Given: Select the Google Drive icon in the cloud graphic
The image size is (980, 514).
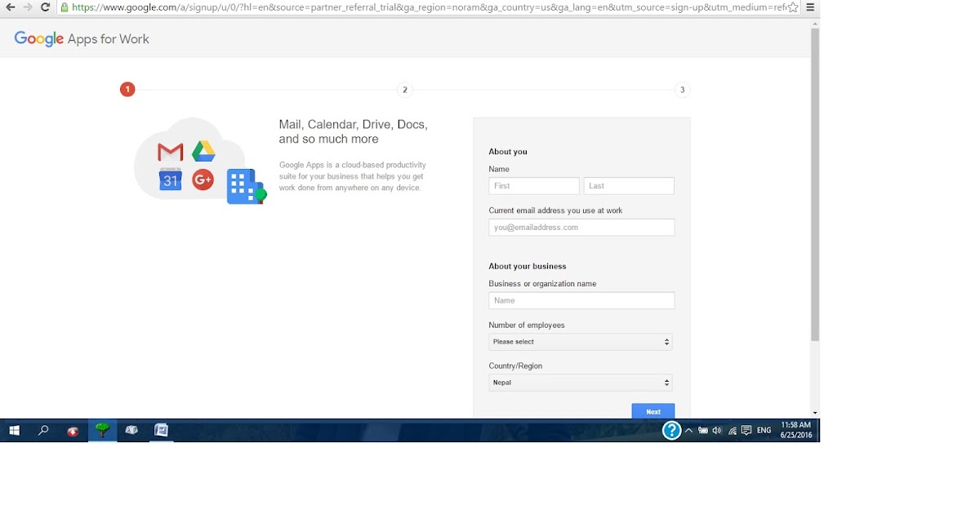Looking at the screenshot, I should coord(204,149).
